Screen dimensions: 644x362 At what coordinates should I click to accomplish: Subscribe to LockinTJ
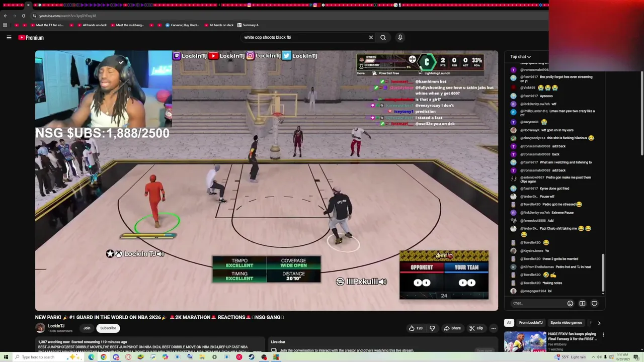(108, 328)
